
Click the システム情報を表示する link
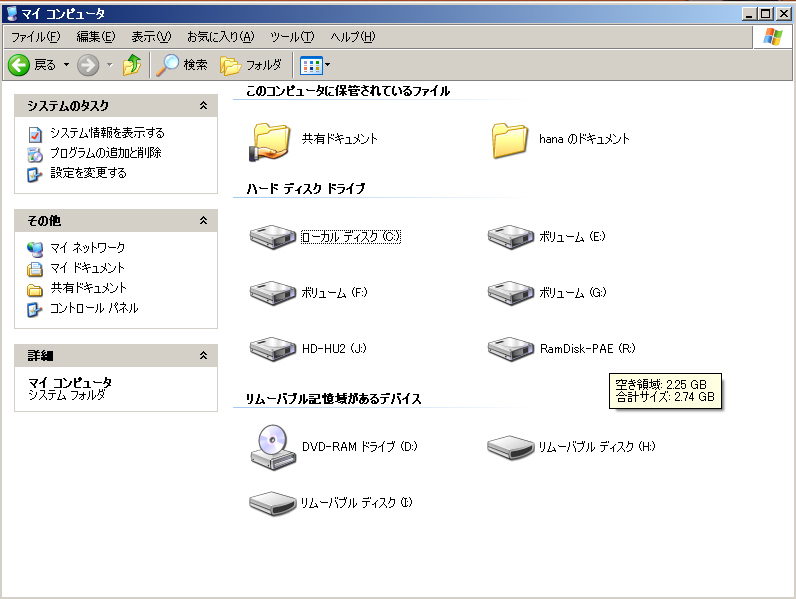[107, 133]
